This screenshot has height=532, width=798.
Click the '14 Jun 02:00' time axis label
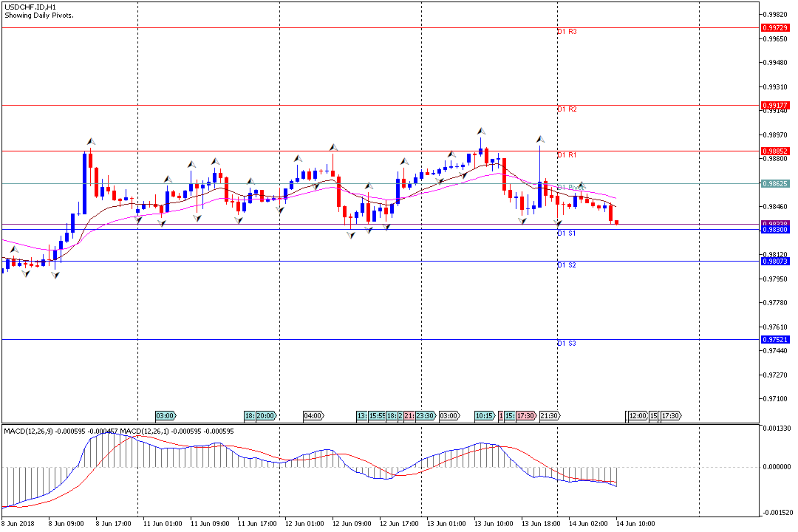588,523
